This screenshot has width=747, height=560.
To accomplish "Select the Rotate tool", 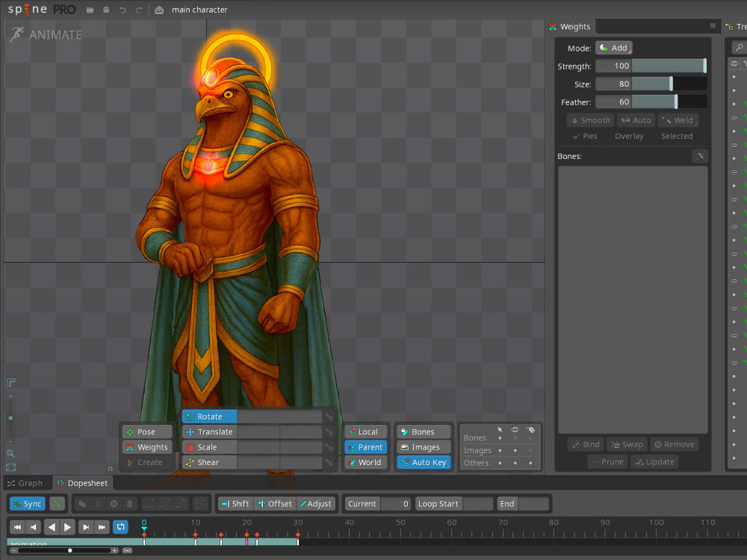I will [x=210, y=417].
